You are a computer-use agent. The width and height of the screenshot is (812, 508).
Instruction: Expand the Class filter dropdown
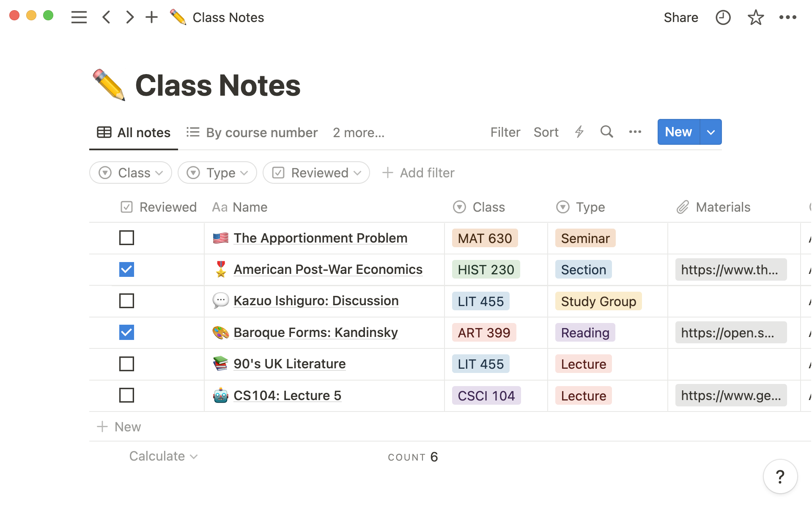(130, 173)
